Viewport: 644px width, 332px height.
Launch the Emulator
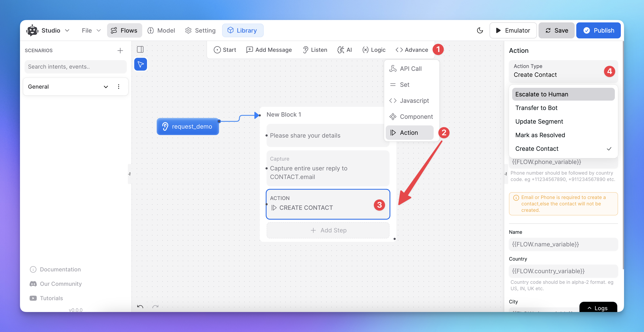(513, 30)
